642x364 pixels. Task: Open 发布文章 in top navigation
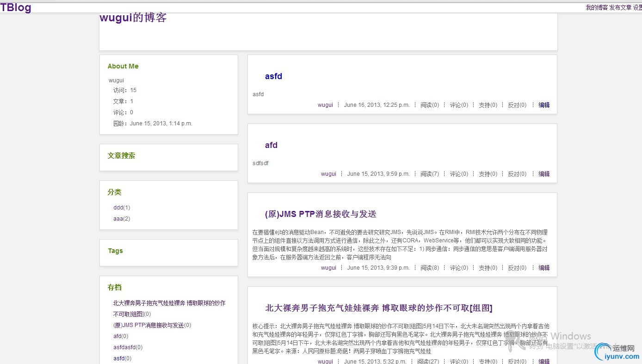620,7
